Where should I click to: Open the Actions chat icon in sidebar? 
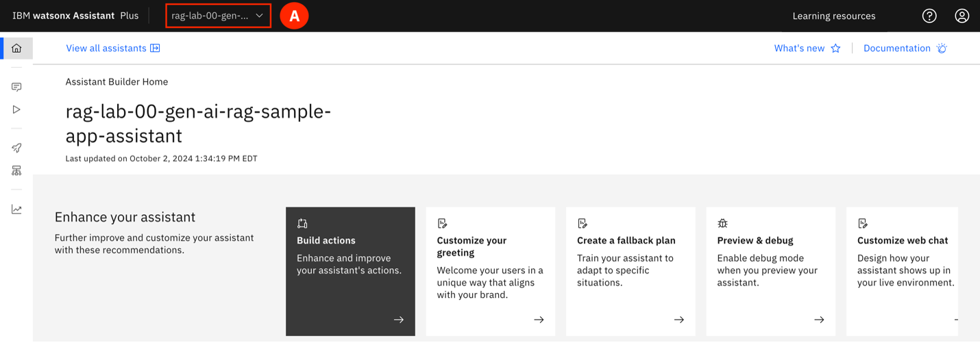(16, 87)
